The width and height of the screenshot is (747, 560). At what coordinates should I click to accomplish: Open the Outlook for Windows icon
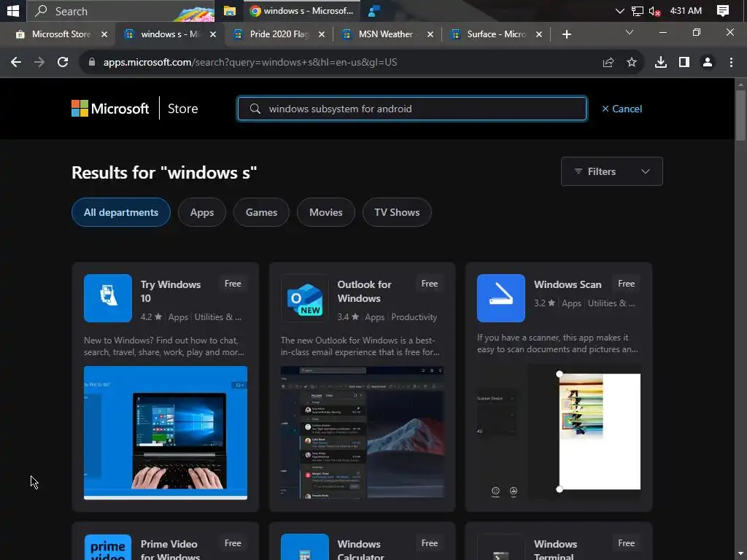point(305,298)
